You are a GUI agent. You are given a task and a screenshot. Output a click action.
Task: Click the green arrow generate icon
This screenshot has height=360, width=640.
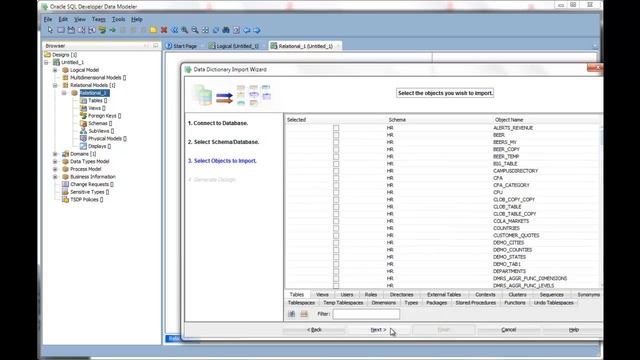pos(112,30)
